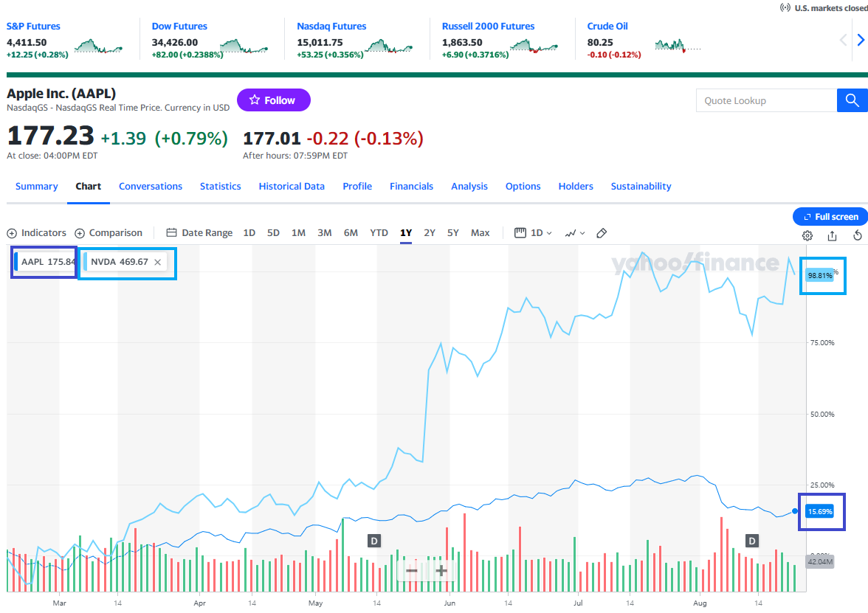Image resolution: width=868 pixels, height=613 pixels.
Task: Open the Sustainability tab
Action: coord(641,187)
